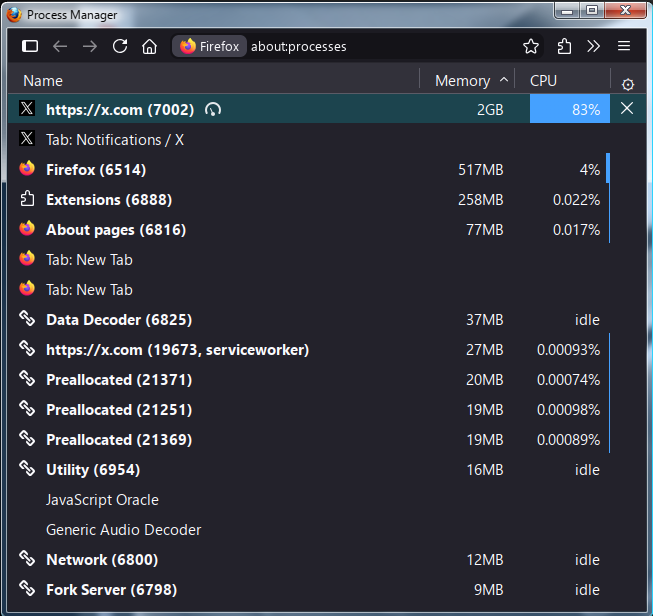Click the 2GB memory value
Image resolution: width=653 pixels, height=616 pixels.
pos(490,110)
